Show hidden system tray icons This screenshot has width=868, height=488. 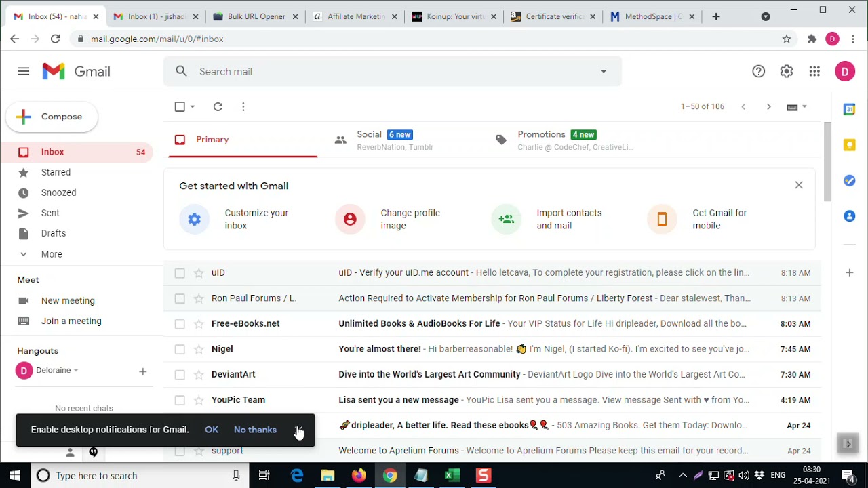click(x=683, y=476)
